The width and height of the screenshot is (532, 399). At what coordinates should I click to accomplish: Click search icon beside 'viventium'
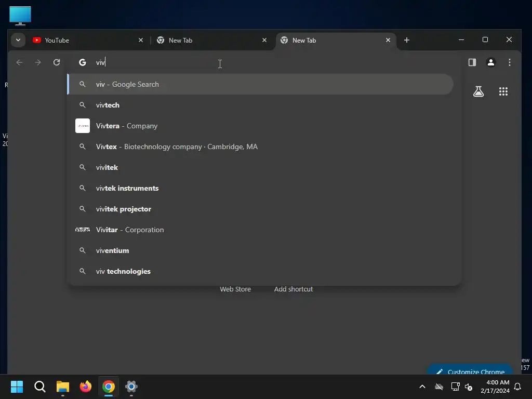click(83, 250)
